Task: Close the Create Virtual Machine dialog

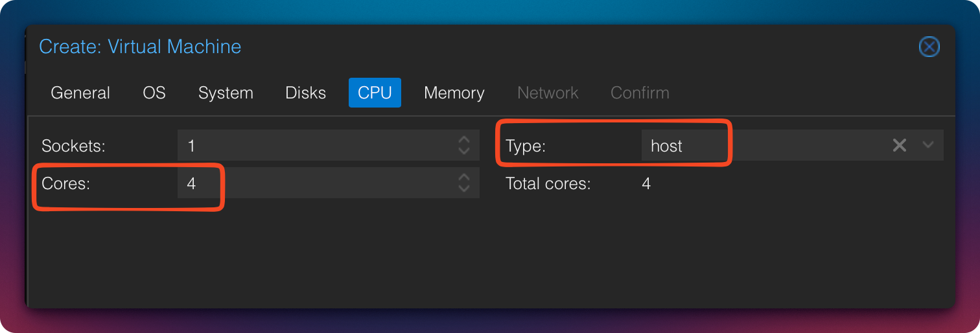Action: [929, 47]
